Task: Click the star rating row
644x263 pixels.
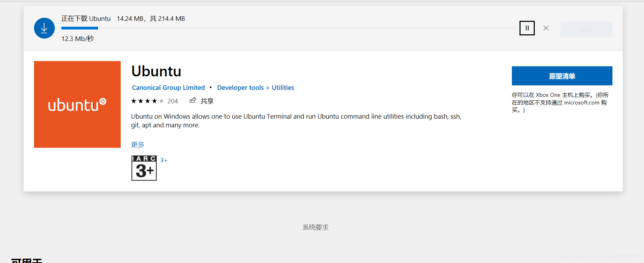Action: pyautogui.click(x=147, y=101)
